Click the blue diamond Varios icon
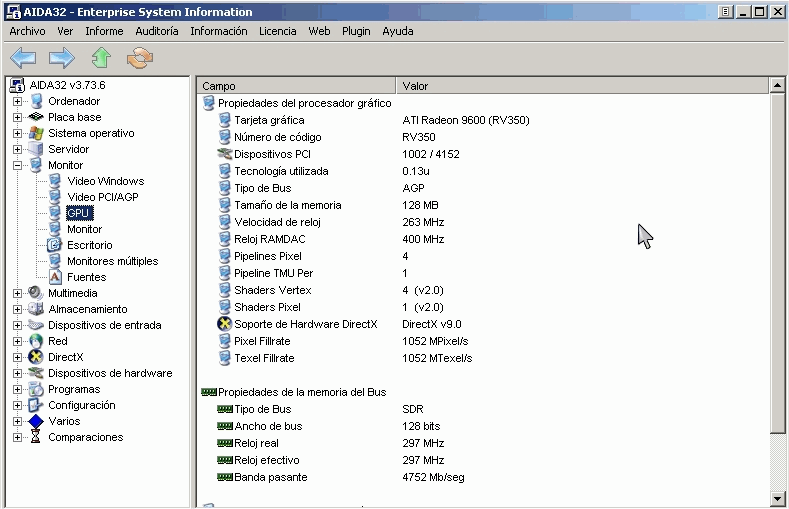The image size is (789, 509). (x=36, y=421)
